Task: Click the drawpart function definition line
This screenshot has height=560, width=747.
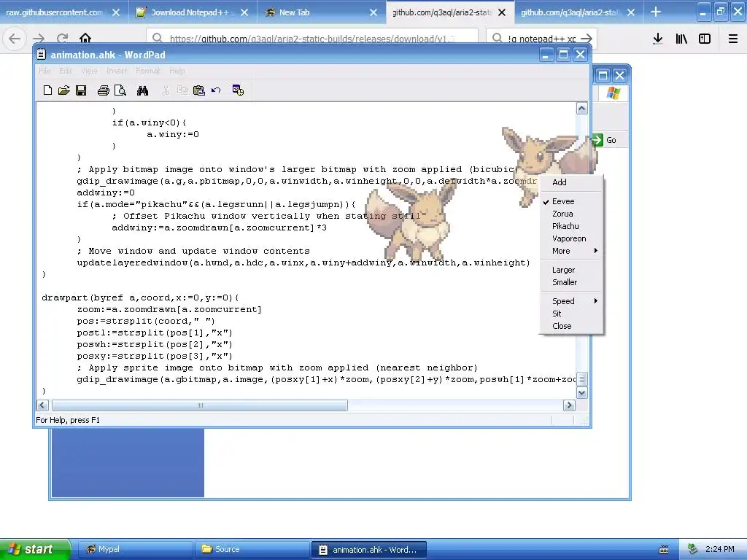Action: pos(141,297)
